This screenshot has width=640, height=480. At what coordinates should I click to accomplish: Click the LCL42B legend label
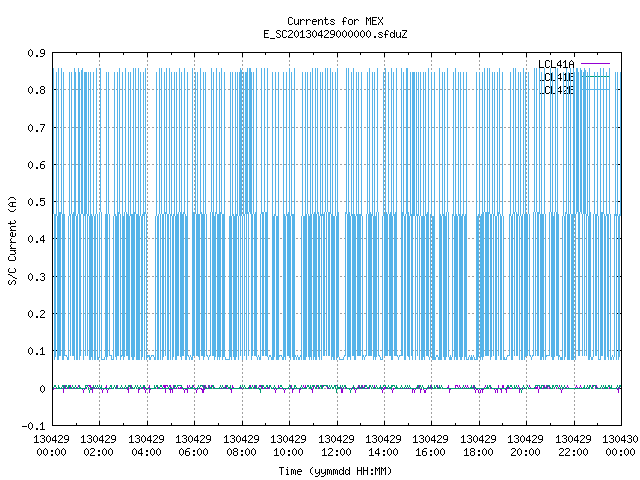(556, 90)
